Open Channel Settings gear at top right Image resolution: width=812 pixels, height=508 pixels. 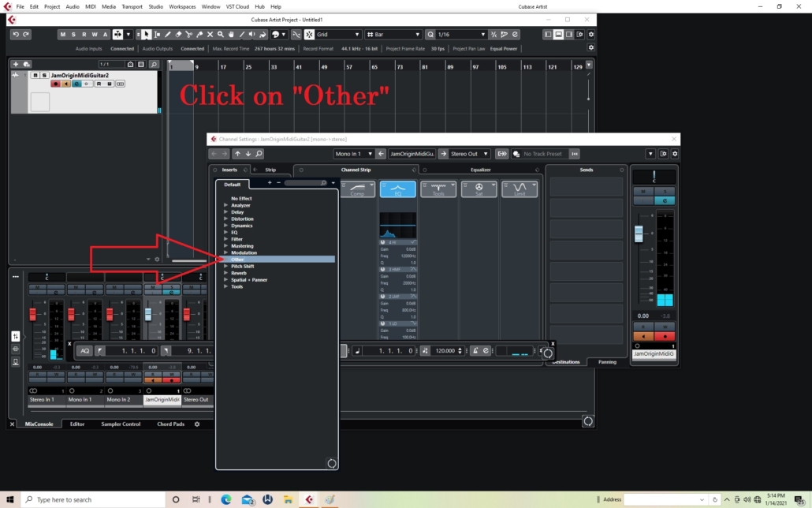(x=675, y=154)
